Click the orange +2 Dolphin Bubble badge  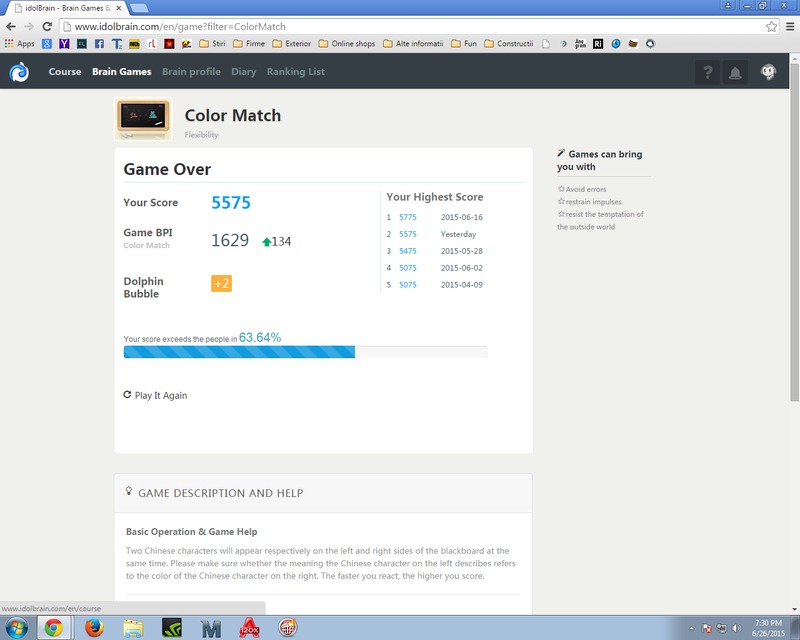click(x=221, y=283)
